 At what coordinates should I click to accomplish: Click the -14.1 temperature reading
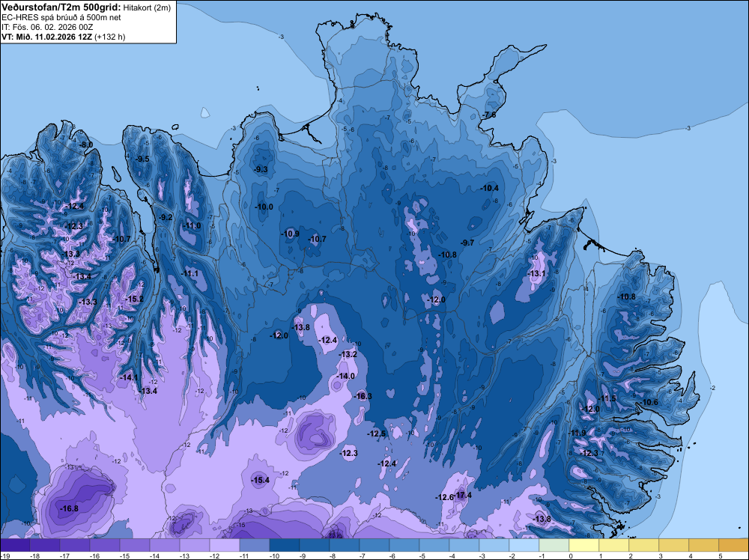[x=129, y=377]
